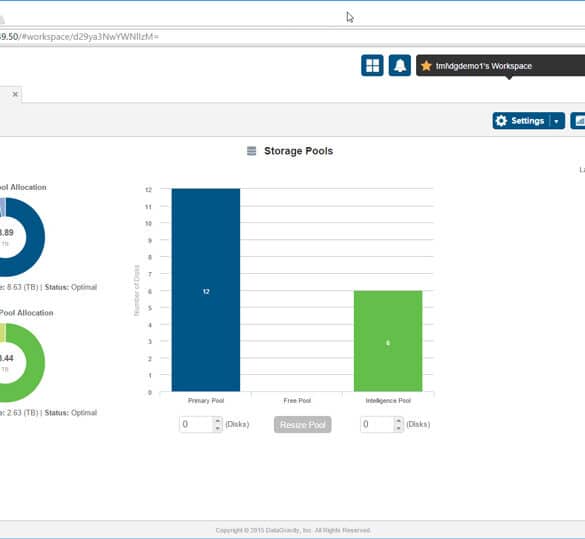Increase Intelligence Pool disks with up arrow

(398, 421)
